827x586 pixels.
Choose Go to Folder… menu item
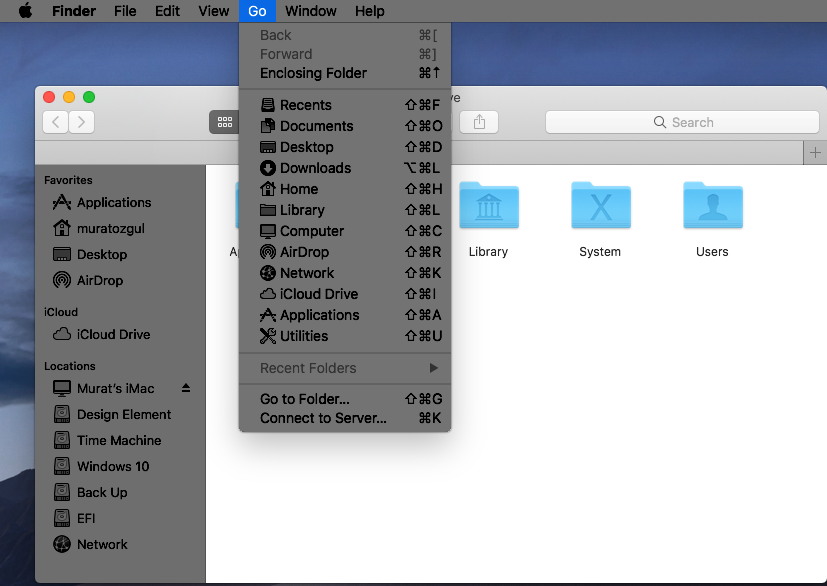pyautogui.click(x=345, y=399)
